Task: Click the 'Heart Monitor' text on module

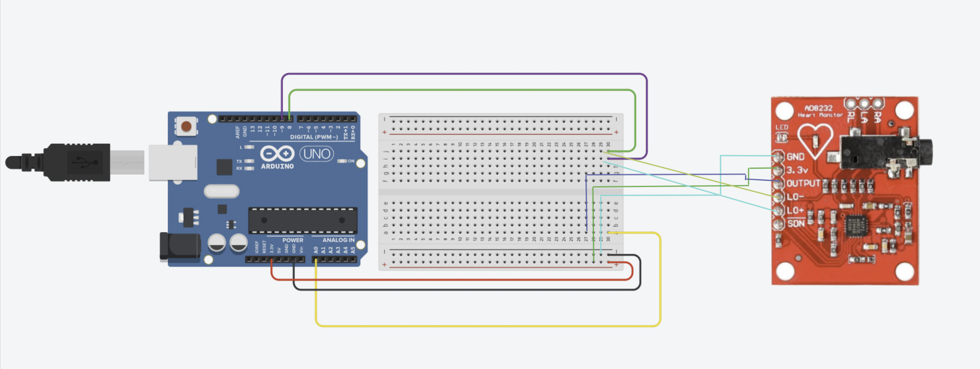Action: pos(820,115)
